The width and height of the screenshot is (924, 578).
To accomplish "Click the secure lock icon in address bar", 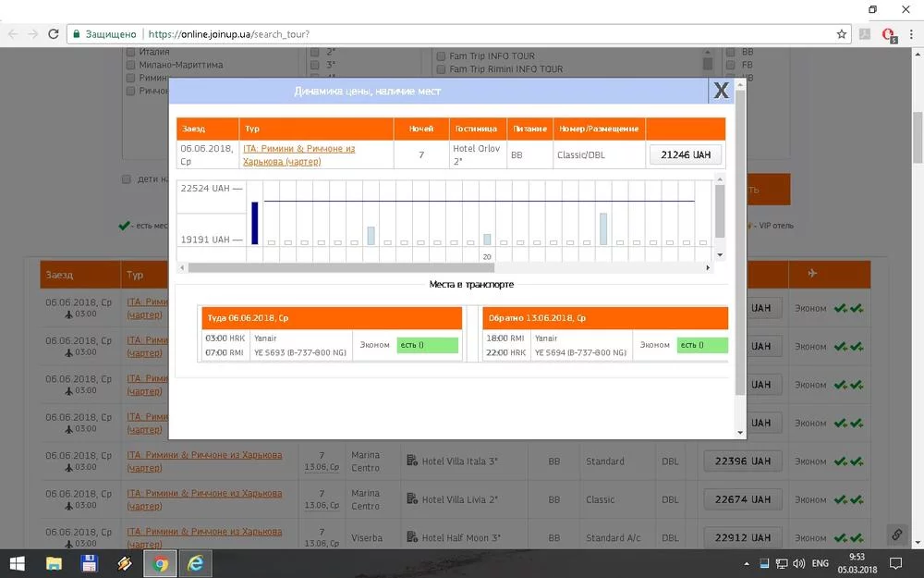I will tap(76, 34).
